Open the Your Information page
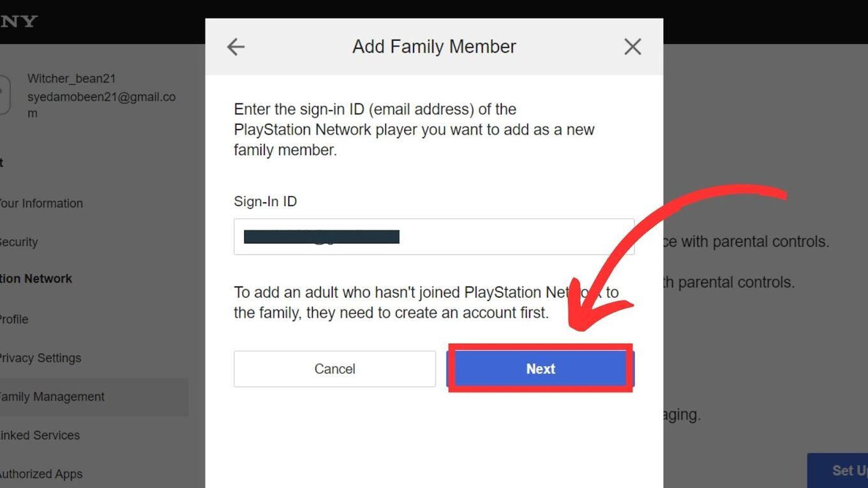868x488 pixels. pyautogui.click(x=41, y=203)
